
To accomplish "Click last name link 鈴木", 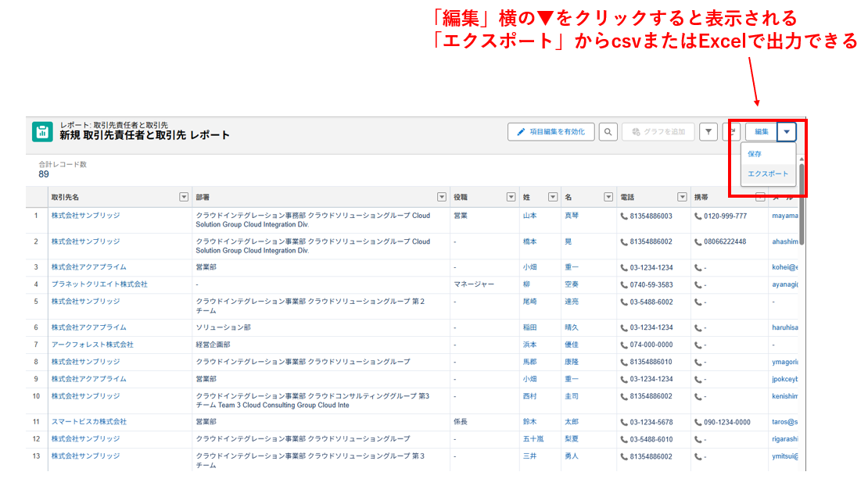I will point(529,421).
